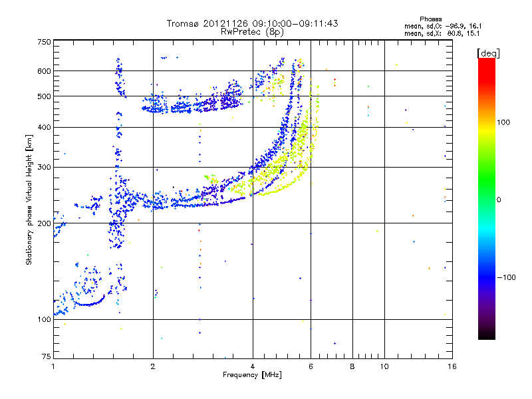Click the 'mean, sd,O: -96.9, 16.1' statistic
Screen dimensions: 532x399
(443, 26)
